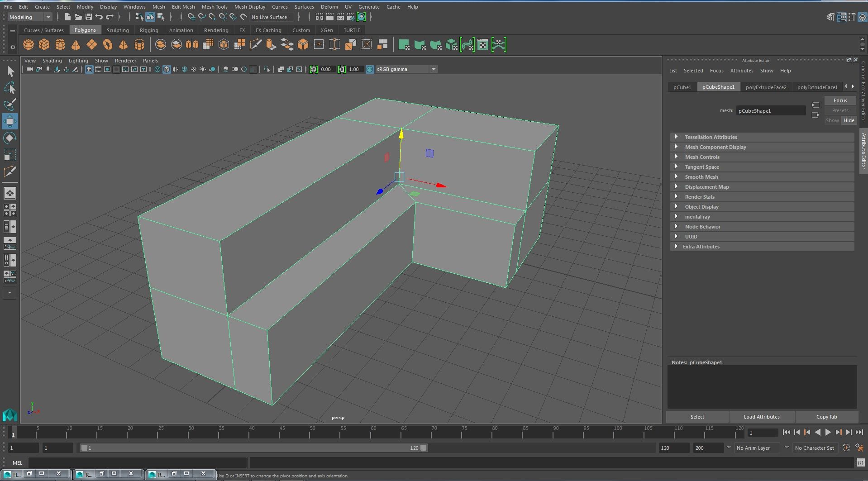This screenshot has width=868, height=481.
Task: Switch to the Rigging shelf tab
Action: 149,30
